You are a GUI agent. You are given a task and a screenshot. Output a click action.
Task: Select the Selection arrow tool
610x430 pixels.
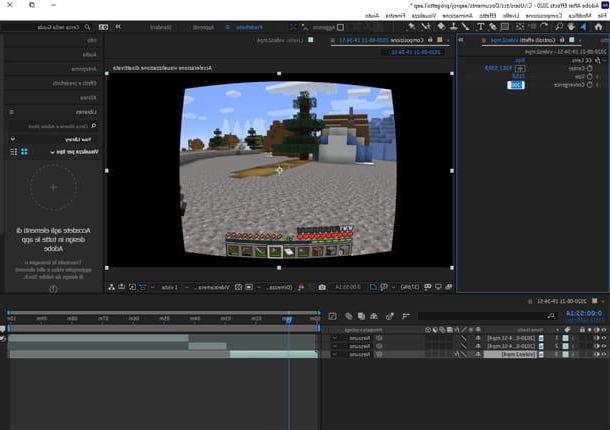[583, 27]
